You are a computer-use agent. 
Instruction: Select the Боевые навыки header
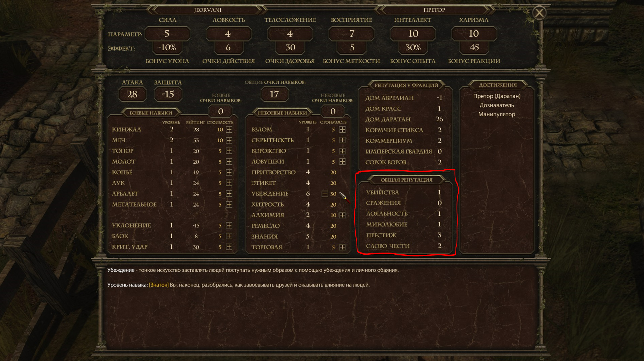coord(151,113)
